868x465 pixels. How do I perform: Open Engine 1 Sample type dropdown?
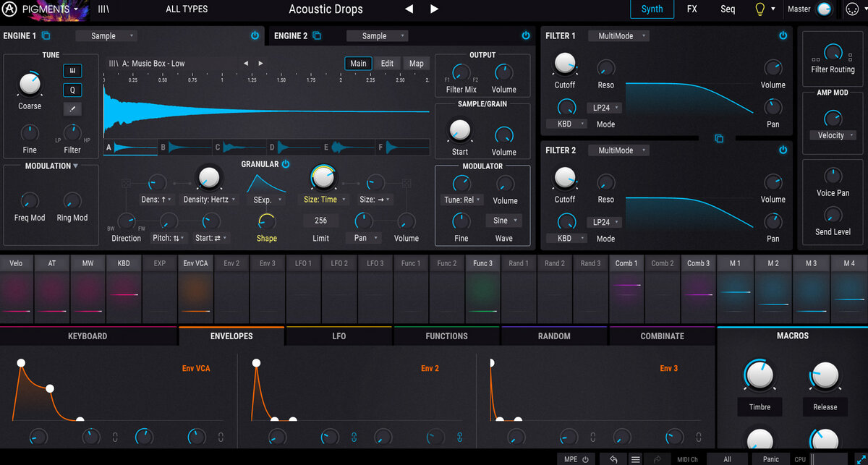[x=106, y=35]
